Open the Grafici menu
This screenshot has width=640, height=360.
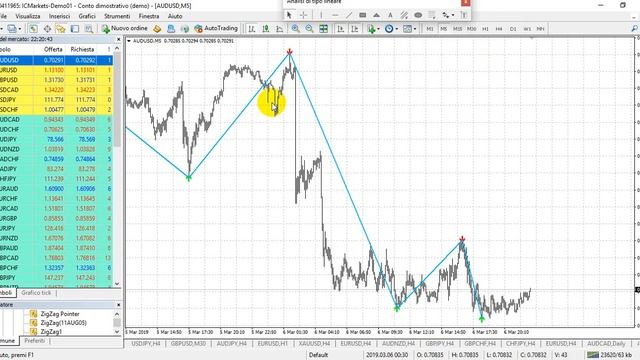pos(87,16)
